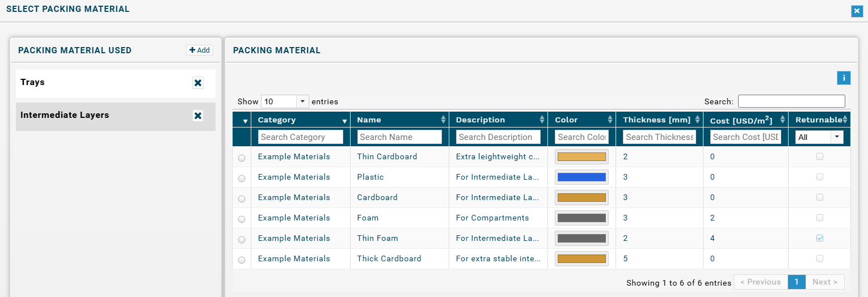Screen dimensions: 868x297
Task: Click the blue Plastic color swatch
Action: click(582, 177)
